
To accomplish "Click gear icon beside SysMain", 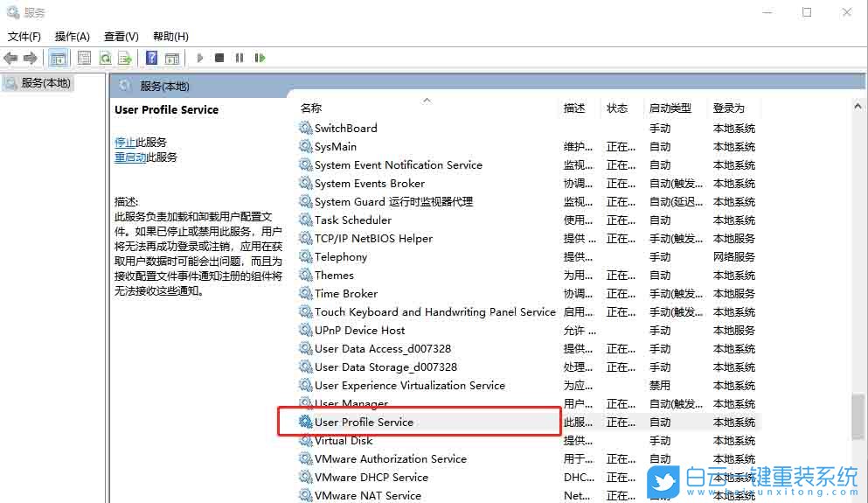I will coord(306,146).
